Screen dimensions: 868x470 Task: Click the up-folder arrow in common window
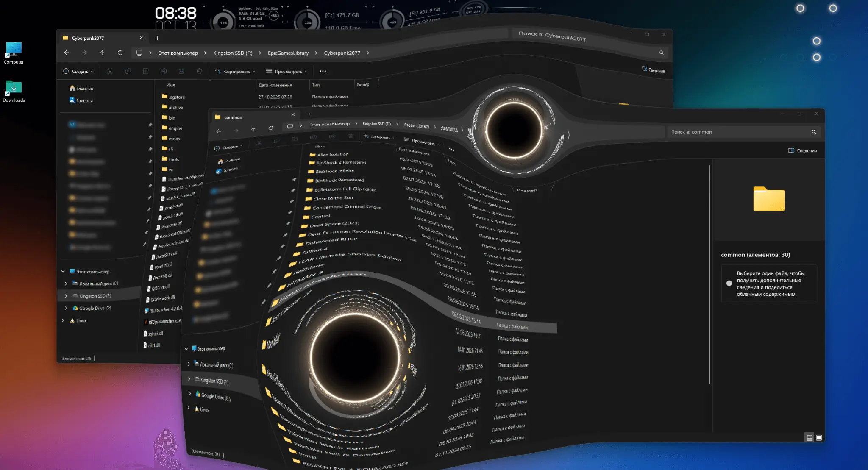click(x=253, y=129)
